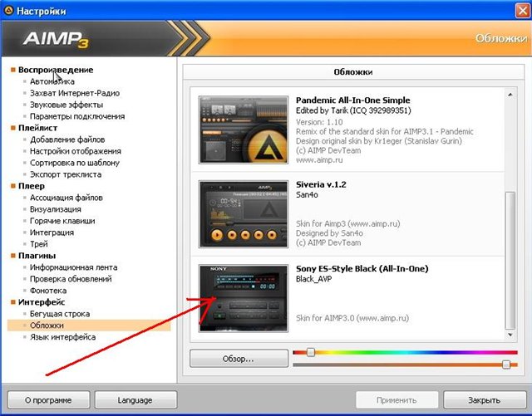This screenshot has height=416, width=532.
Task: Open the Звуковые эффекты settings page
Action: click(x=66, y=105)
